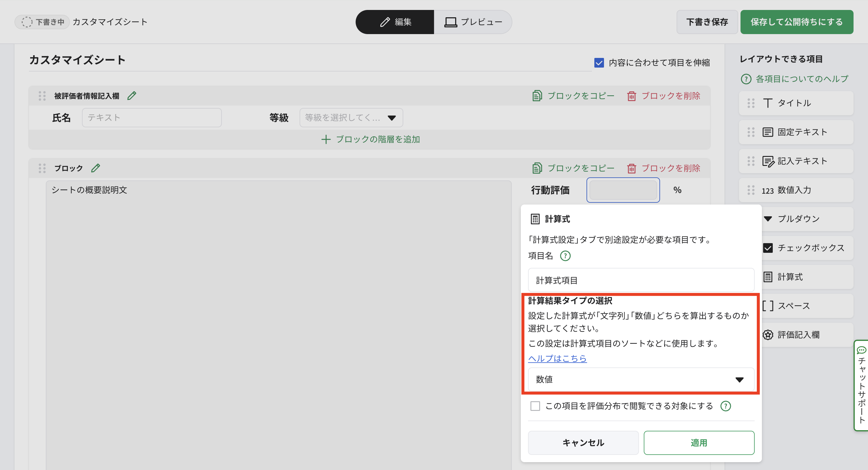Enable この項目を評価分布で閲覧できる対象にする checkbox
This screenshot has height=470, width=868.
tap(535, 406)
